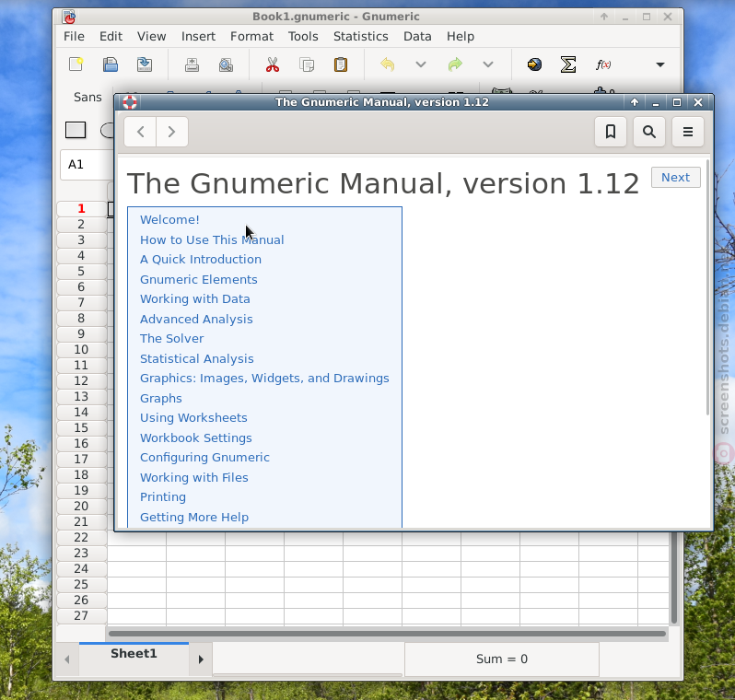Click the help viewer vertical scrollbar
Image resolution: width=735 pixels, height=700 pixels.
coord(707,287)
